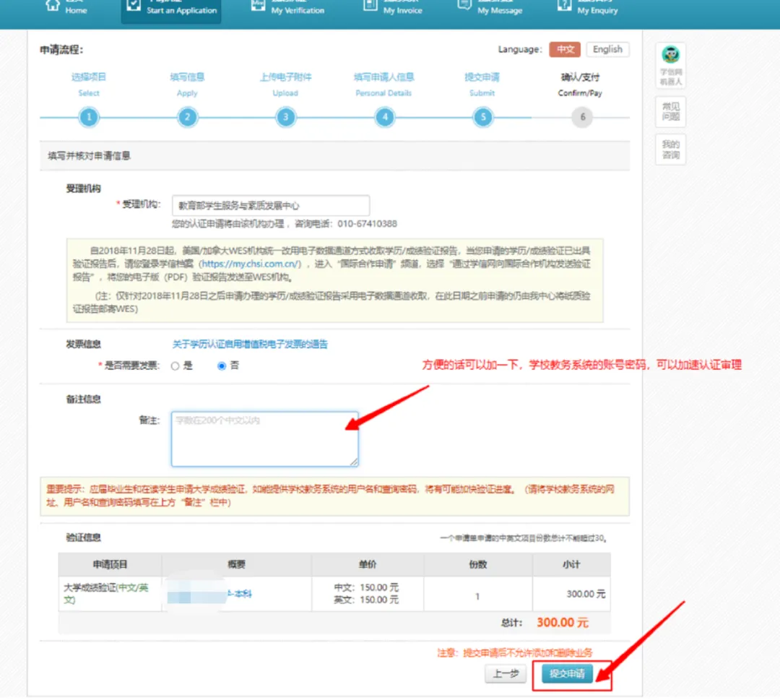This screenshot has height=700, width=780.
Task: Click 上一步 previous step button
Action: 506,674
